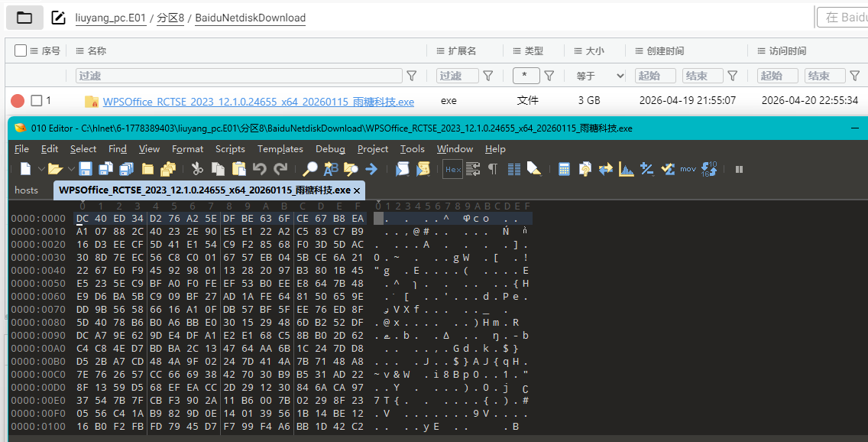Open the Replace (A to B) tool
This screenshot has width=868, height=442.
[x=331, y=169]
